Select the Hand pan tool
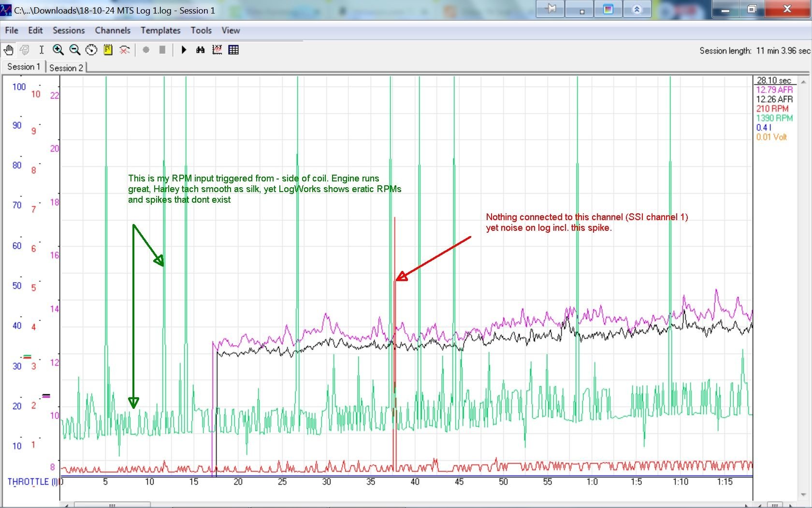The height and width of the screenshot is (508, 812). click(8, 50)
